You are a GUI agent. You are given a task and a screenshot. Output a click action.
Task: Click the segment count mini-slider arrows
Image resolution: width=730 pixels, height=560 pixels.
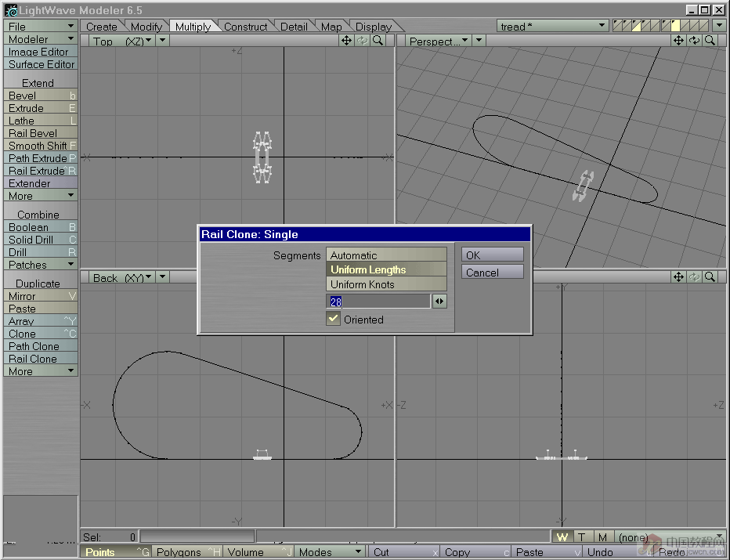(x=439, y=302)
